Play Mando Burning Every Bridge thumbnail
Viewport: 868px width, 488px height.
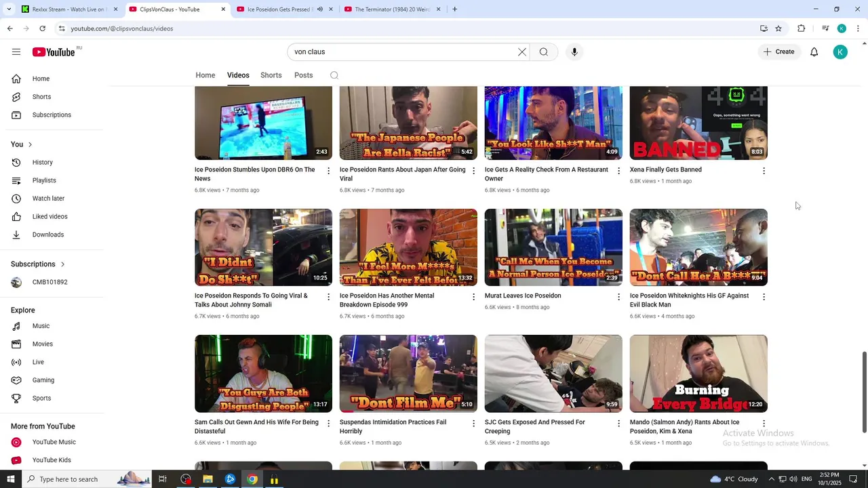point(698,373)
